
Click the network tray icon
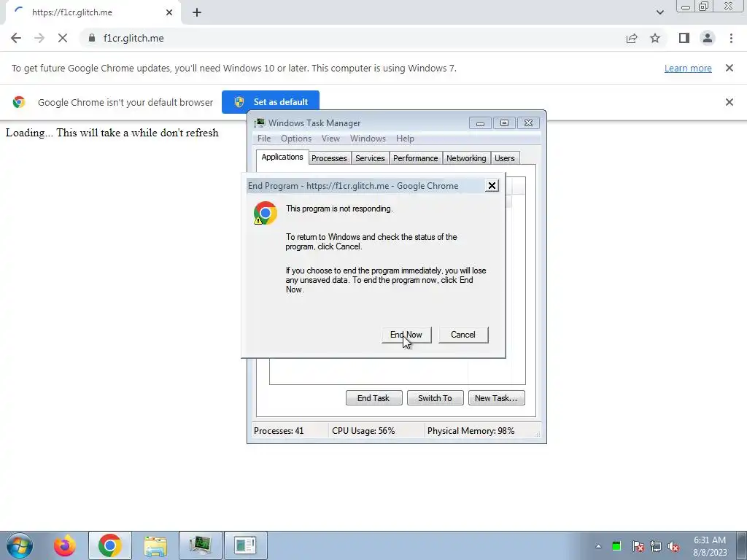(x=656, y=546)
